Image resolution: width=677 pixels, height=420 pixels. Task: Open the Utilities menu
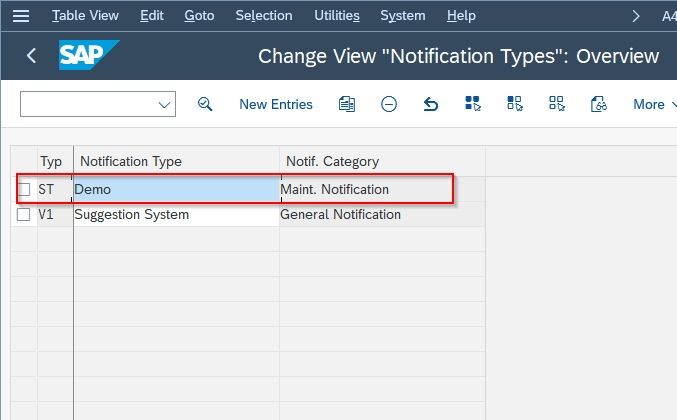(x=337, y=16)
